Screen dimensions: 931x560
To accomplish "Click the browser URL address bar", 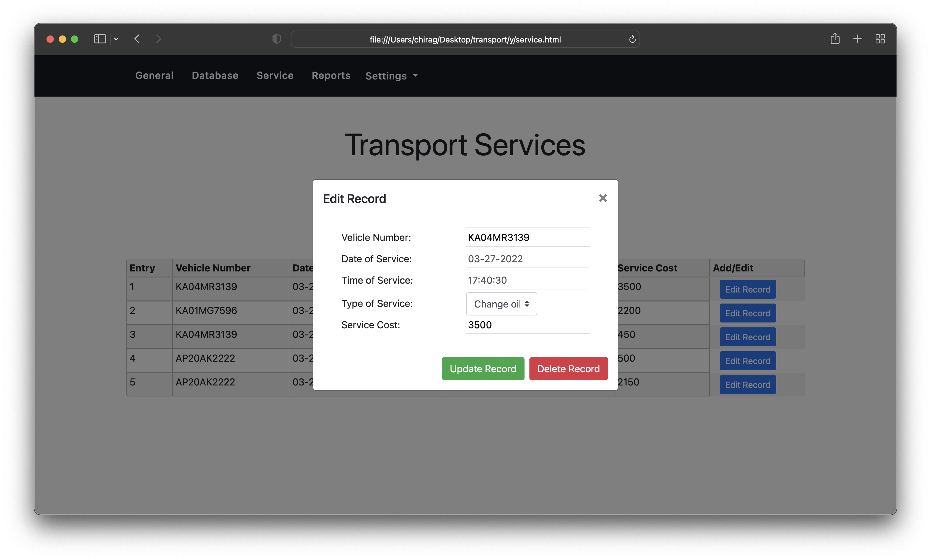I will coord(465,39).
